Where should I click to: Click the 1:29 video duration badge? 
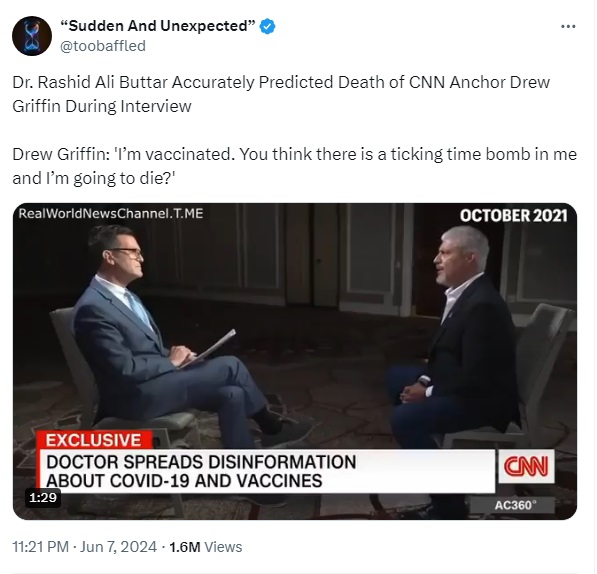[x=43, y=497]
